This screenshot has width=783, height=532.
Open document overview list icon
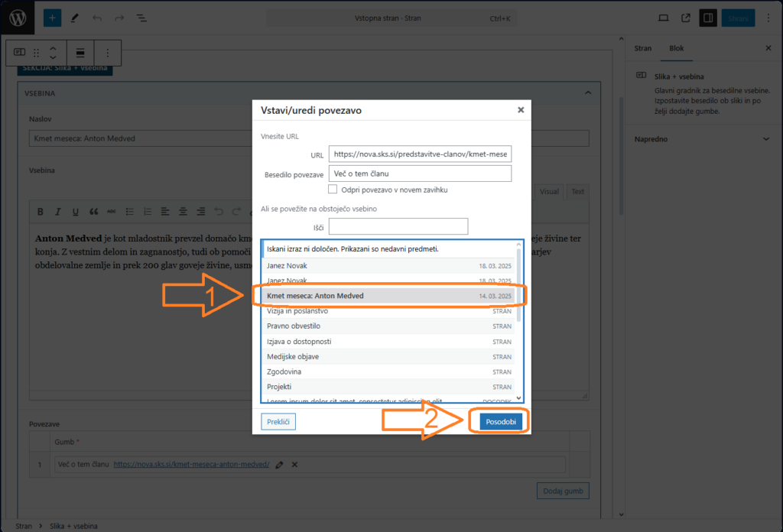pos(141,18)
